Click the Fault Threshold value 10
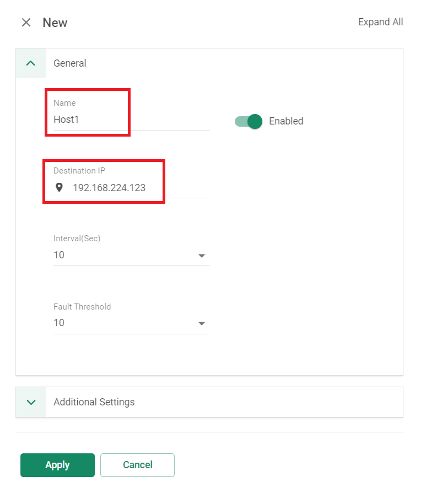The image size is (421, 504). (x=59, y=323)
